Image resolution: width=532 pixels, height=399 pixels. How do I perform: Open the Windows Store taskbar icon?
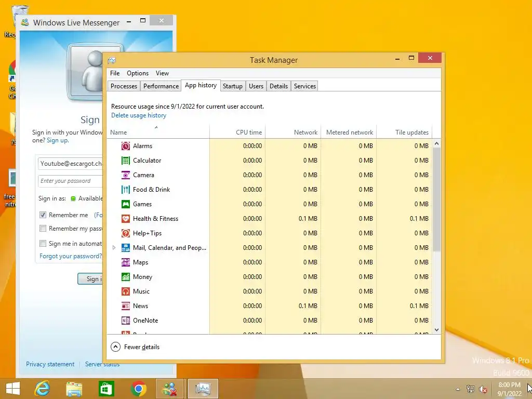click(106, 389)
